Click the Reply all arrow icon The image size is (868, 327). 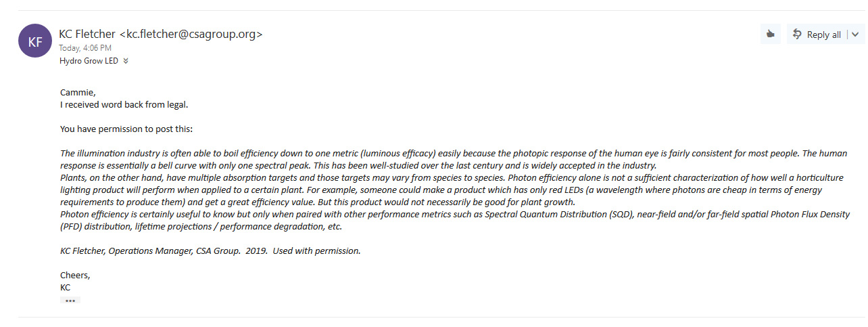pyautogui.click(x=797, y=34)
